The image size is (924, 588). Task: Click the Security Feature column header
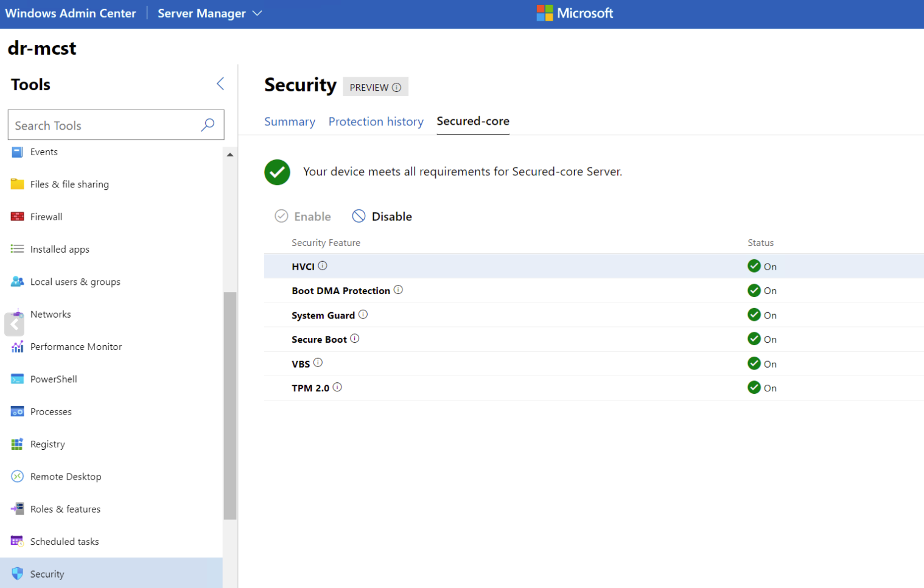[x=326, y=242]
